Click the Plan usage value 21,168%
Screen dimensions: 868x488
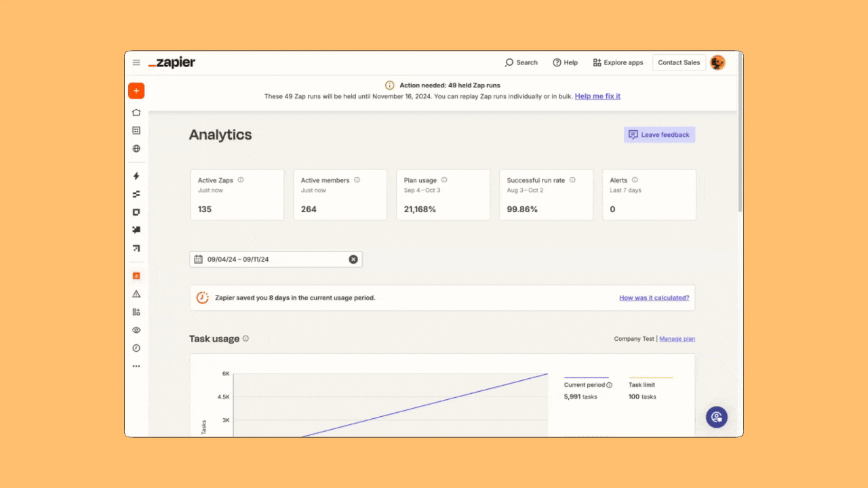(420, 209)
